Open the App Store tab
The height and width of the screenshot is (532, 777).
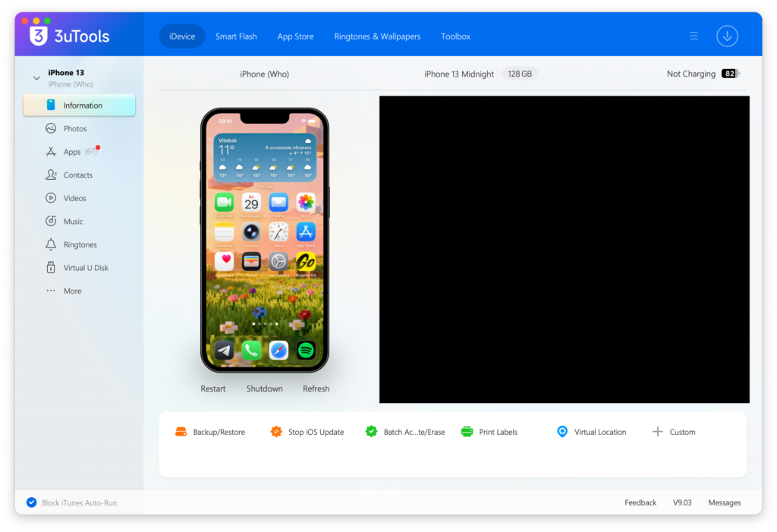click(x=295, y=36)
